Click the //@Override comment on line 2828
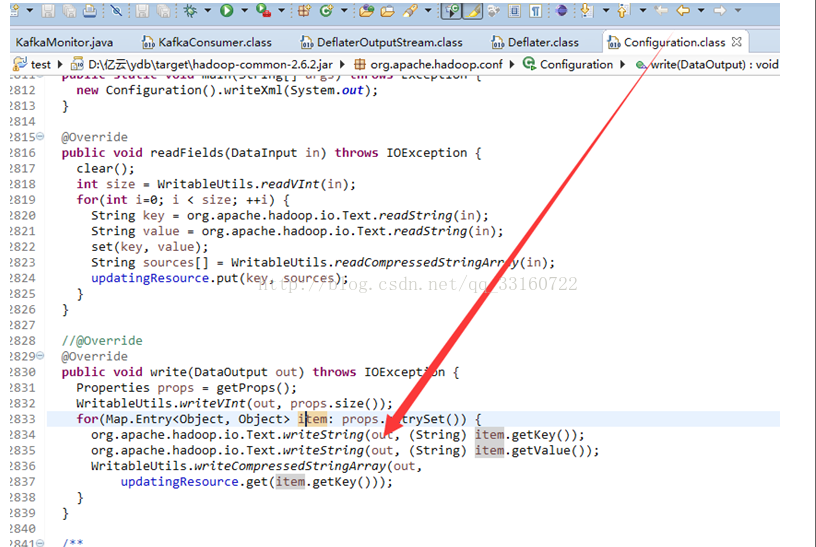Viewport: 816px width, 547px height. 101,340
